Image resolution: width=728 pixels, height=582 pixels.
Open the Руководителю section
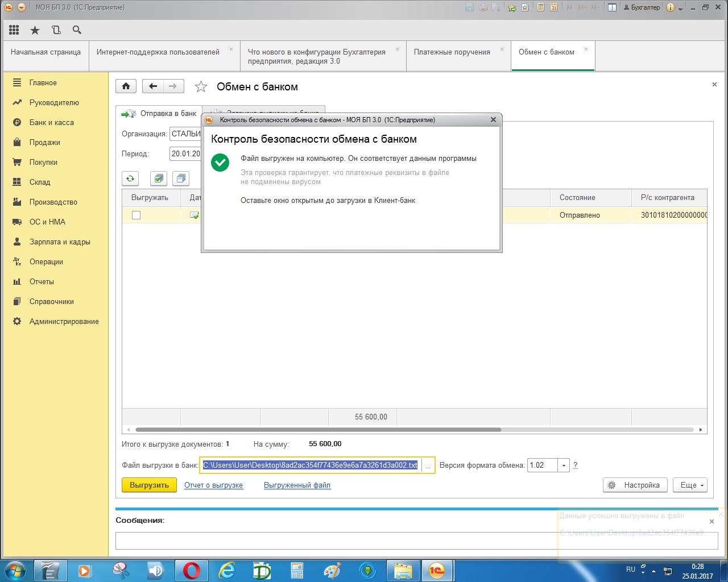[54, 102]
